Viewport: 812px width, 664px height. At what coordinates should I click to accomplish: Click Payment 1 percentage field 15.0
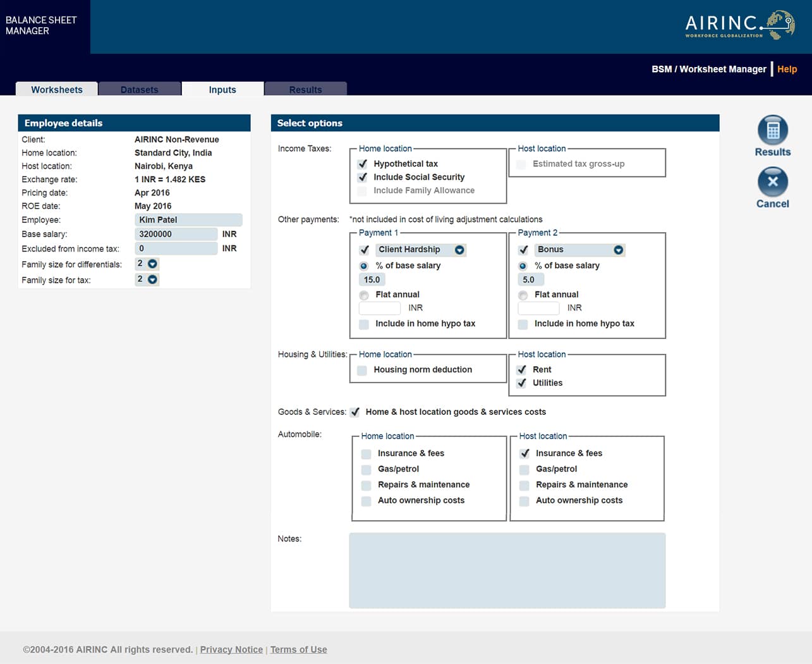coord(372,280)
